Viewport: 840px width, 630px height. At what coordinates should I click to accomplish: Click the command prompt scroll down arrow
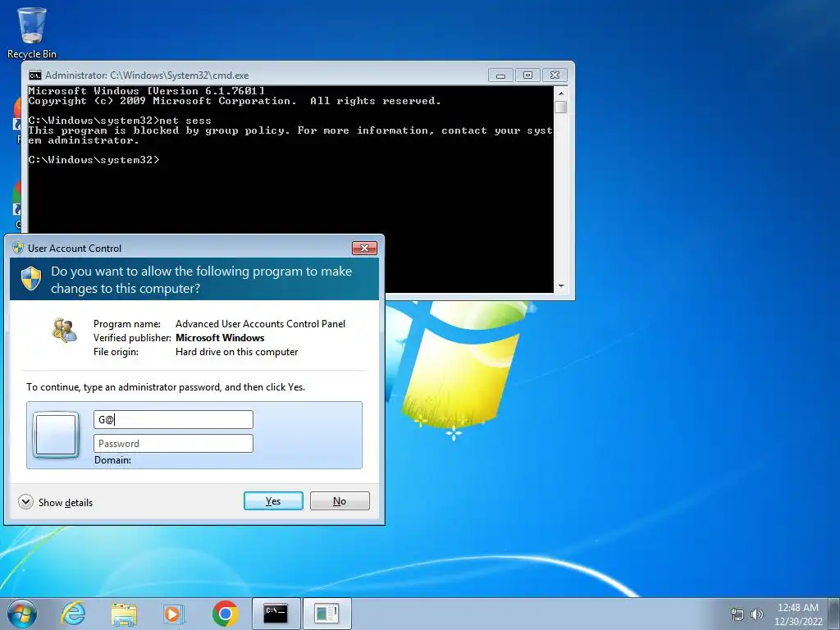click(x=561, y=286)
